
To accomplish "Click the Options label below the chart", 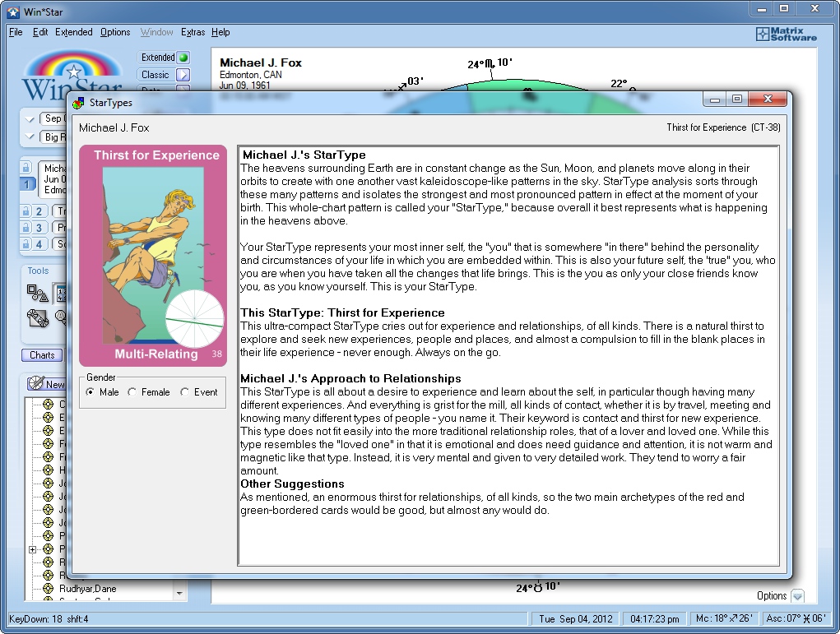I will pos(772,596).
